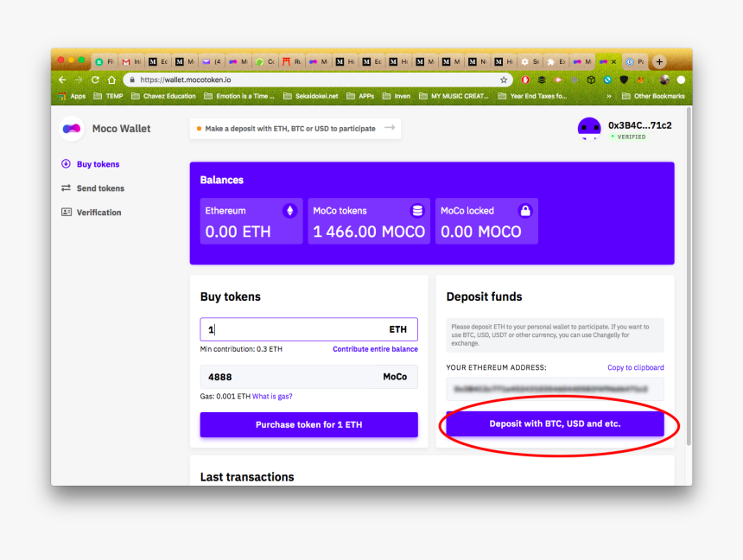The height and width of the screenshot is (560, 743).
Task: Click the browser forward arrow
Action: coord(79,80)
